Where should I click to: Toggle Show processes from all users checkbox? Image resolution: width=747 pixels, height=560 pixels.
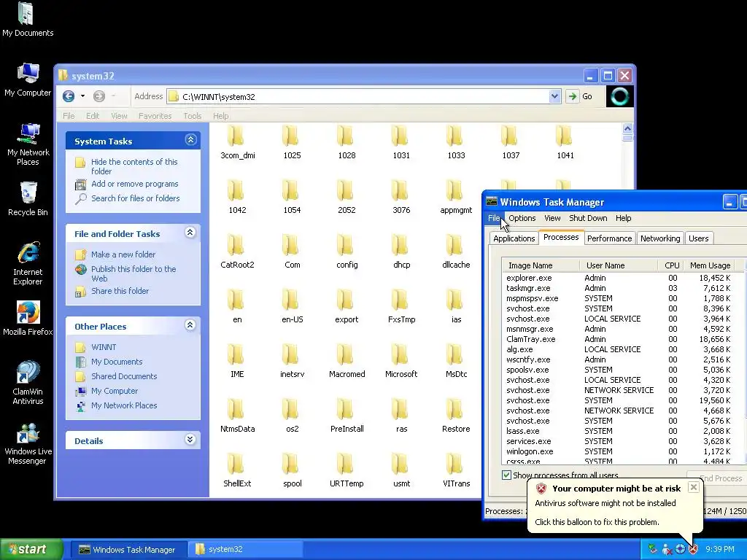pos(506,475)
